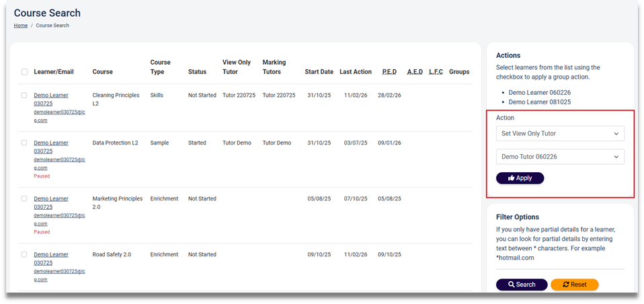644x304 pixels.
Task: Tick the select-all checkbox in table header
Action: pos(24,72)
